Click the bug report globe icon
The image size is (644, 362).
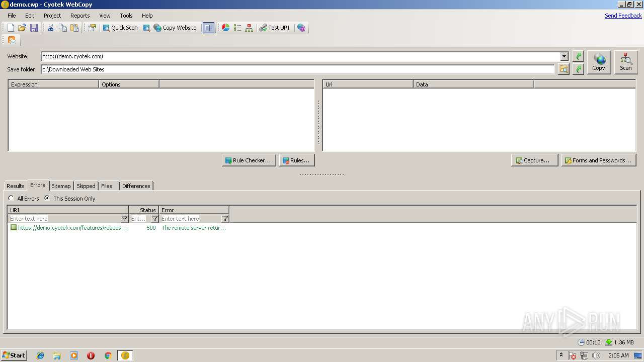[x=301, y=28]
